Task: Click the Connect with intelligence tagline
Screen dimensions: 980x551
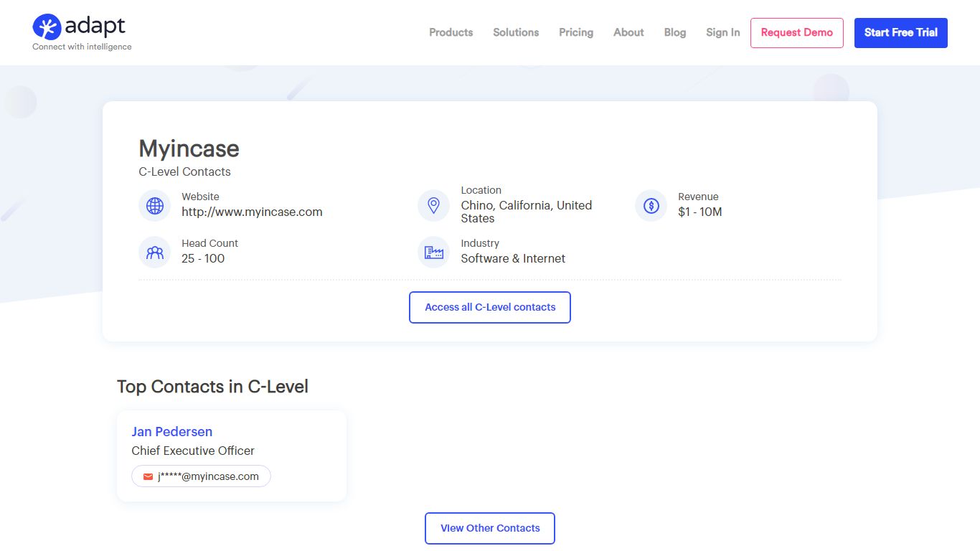Action: [x=82, y=47]
